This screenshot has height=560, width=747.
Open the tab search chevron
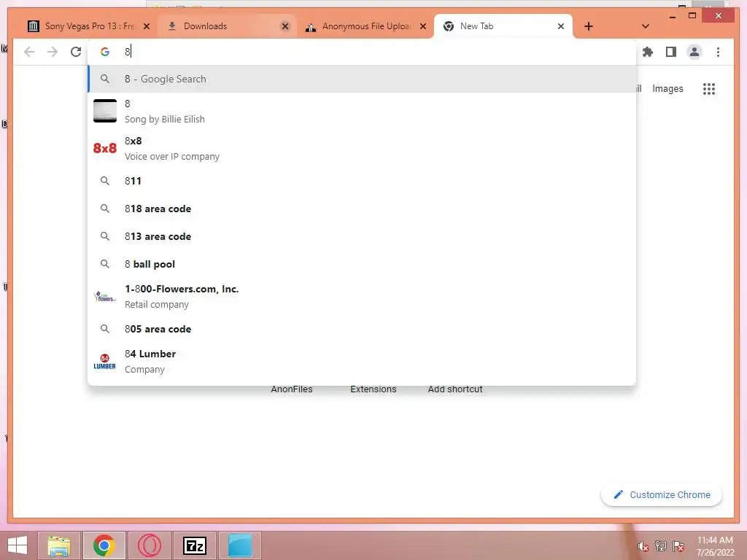(x=645, y=26)
